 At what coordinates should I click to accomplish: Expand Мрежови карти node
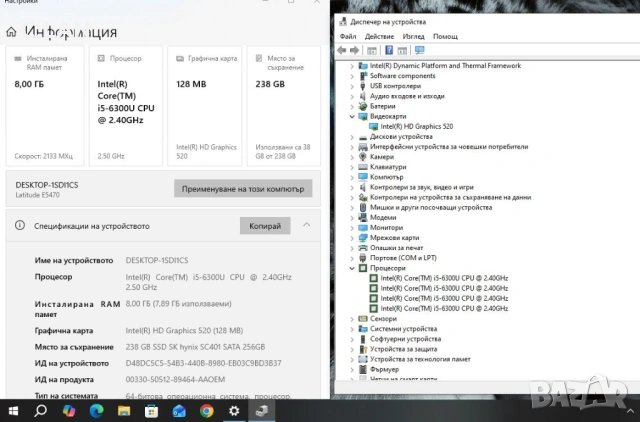coord(352,238)
